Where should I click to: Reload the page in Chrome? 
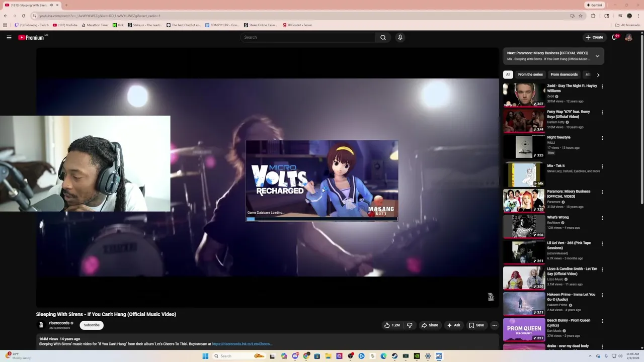pyautogui.click(x=23, y=16)
